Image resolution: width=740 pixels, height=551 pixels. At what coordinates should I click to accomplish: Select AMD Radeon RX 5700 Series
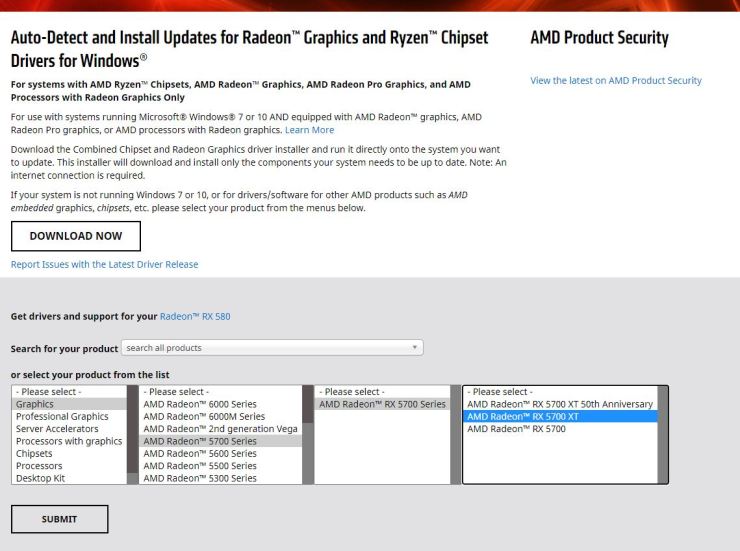click(x=382, y=404)
